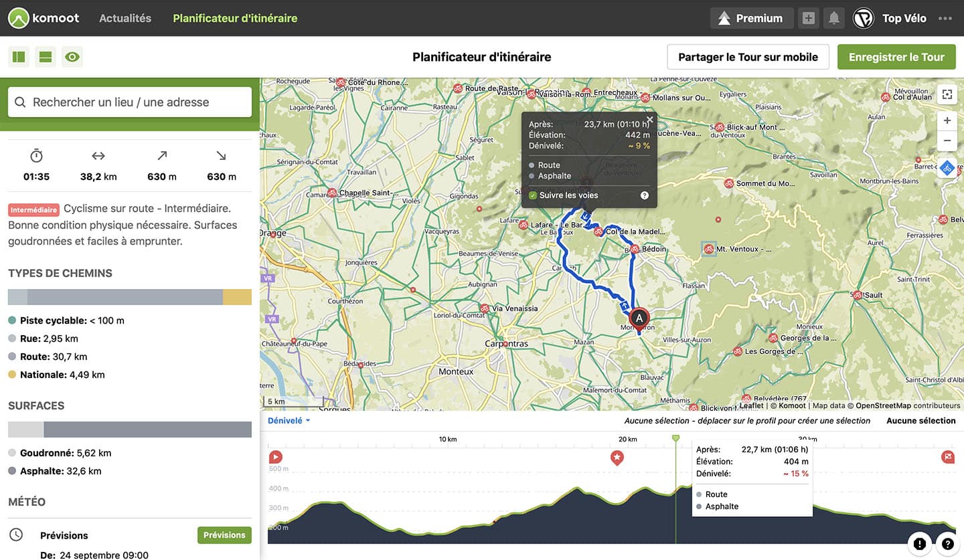The height and width of the screenshot is (560, 964).
Task: Click the Sault highlight marker
Action: tap(858, 294)
